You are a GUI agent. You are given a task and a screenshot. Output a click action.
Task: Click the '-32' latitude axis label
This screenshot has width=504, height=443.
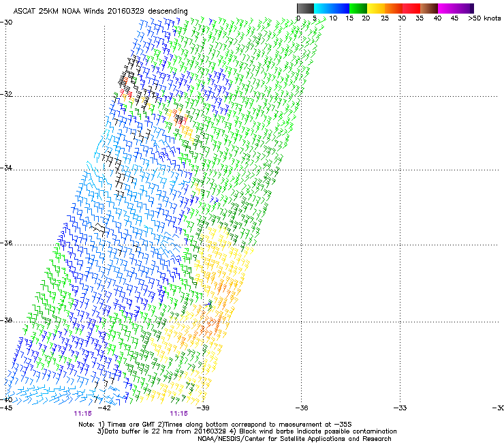[6, 94]
